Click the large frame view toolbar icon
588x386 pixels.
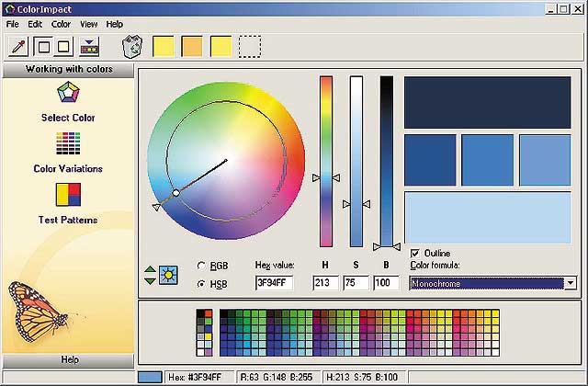43,47
